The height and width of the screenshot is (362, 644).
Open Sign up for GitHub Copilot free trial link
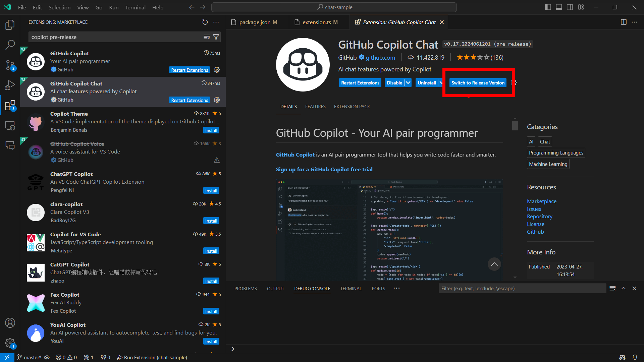pyautogui.click(x=324, y=169)
